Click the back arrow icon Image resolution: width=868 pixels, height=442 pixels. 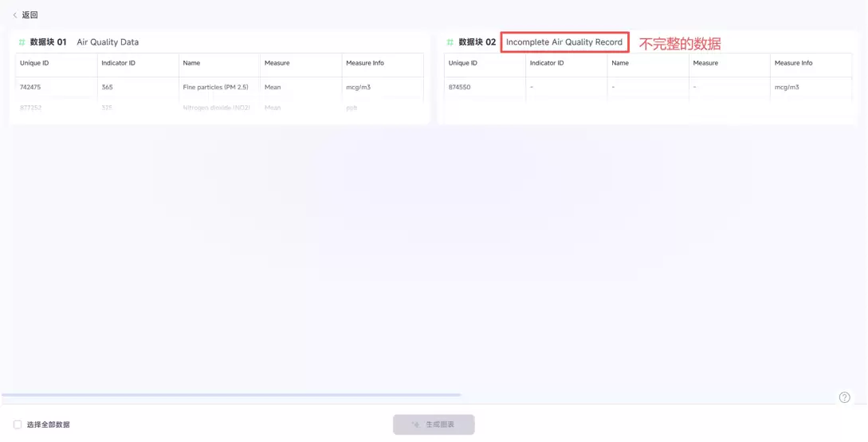(x=14, y=15)
